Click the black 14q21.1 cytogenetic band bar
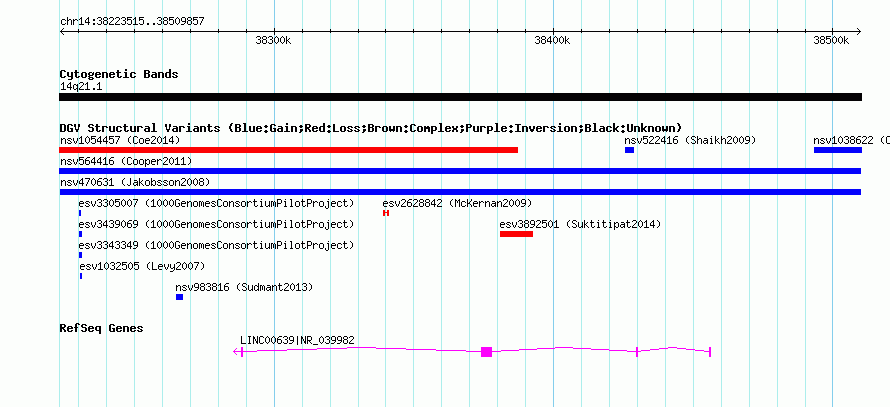Viewport: 890px width, 407px height. pos(460,97)
